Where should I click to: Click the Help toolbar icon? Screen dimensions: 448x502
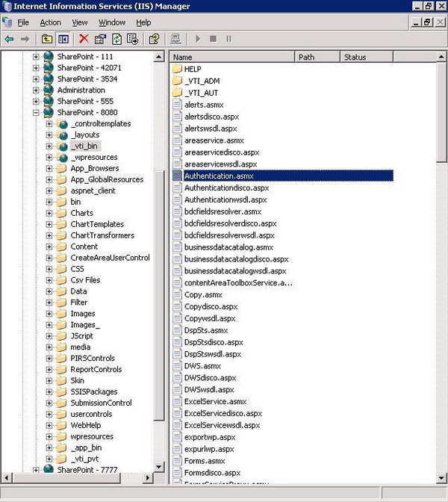coord(154,39)
